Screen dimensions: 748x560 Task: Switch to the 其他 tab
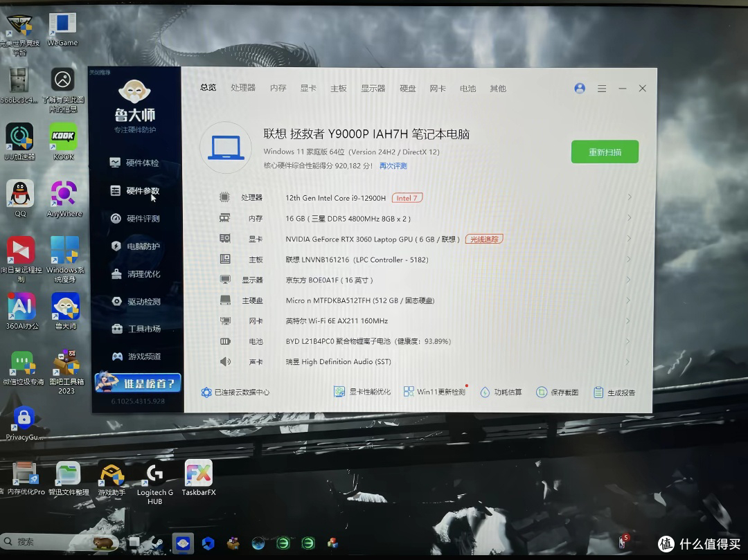coord(497,88)
